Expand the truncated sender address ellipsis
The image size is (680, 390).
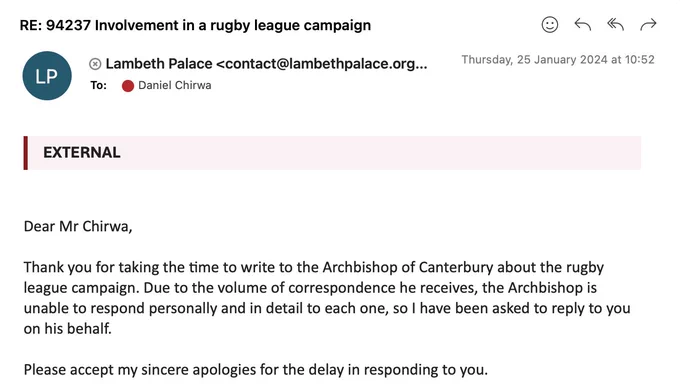click(422, 65)
